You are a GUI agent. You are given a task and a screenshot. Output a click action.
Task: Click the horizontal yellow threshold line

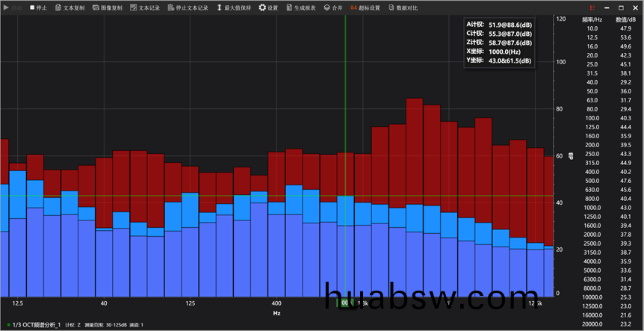click(224, 197)
